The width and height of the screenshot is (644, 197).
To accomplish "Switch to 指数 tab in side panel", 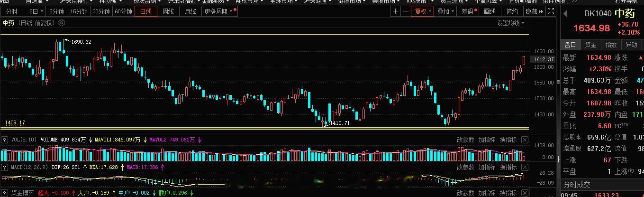I will tap(611, 45).
